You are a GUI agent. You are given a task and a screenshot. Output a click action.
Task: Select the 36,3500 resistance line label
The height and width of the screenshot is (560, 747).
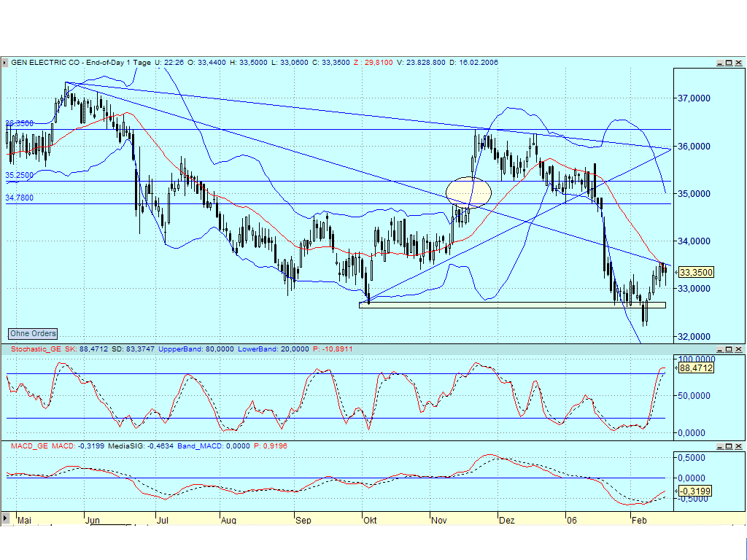pos(18,123)
